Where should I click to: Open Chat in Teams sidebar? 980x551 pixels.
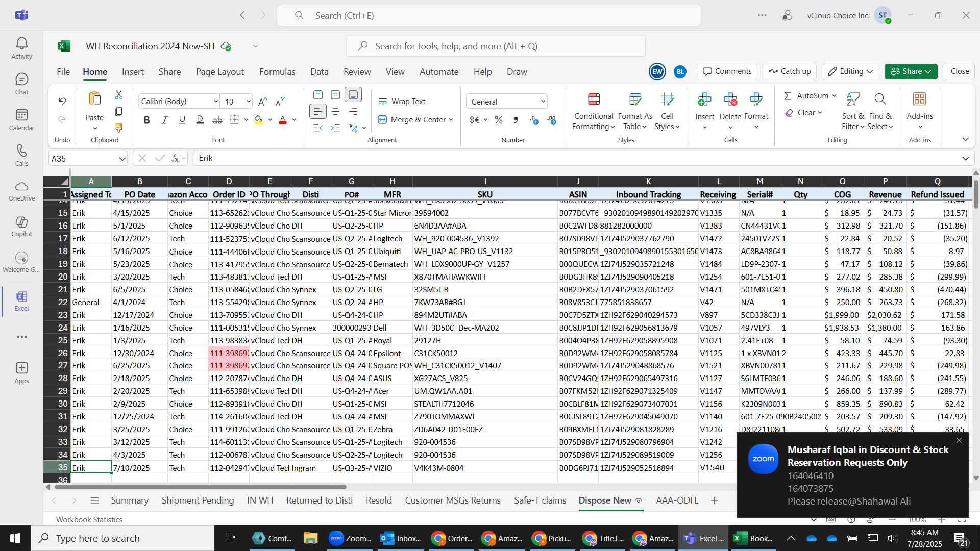21,84
